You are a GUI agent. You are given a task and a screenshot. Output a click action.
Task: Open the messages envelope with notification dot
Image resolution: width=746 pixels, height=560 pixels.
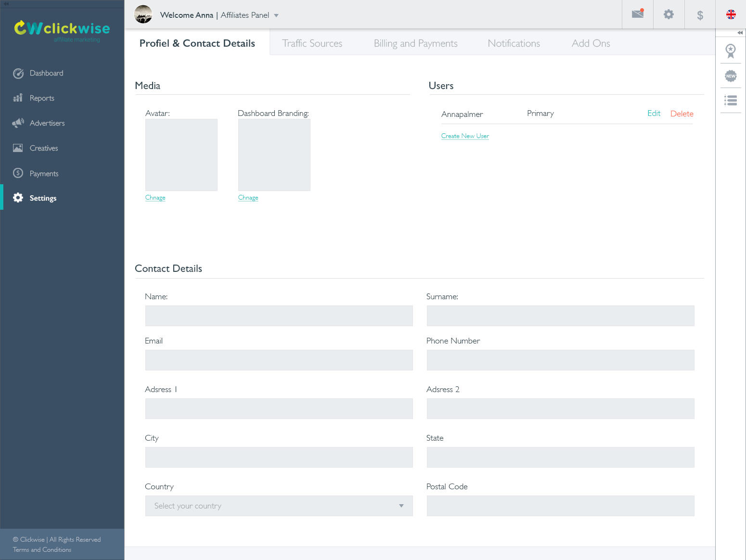637,14
